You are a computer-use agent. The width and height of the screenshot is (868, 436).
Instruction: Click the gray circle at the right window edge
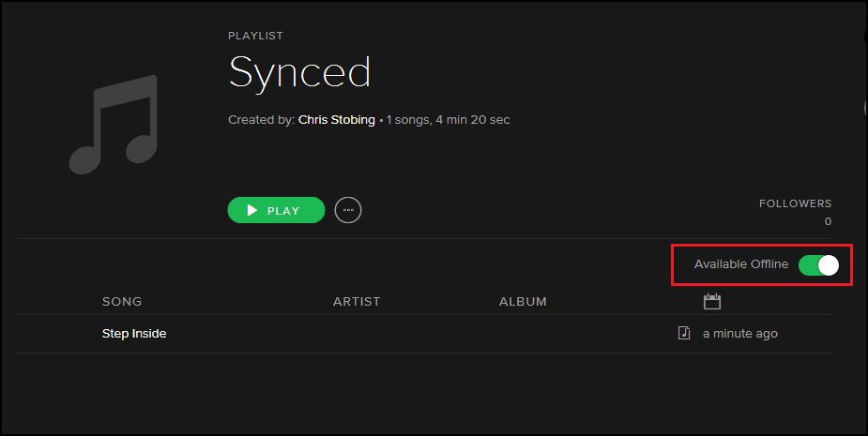coord(864,107)
